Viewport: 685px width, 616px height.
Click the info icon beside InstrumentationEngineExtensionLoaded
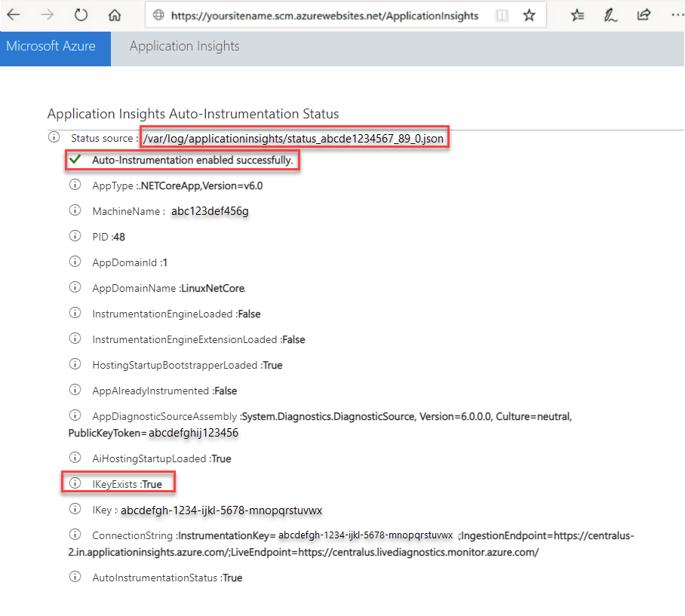pyautogui.click(x=75, y=339)
